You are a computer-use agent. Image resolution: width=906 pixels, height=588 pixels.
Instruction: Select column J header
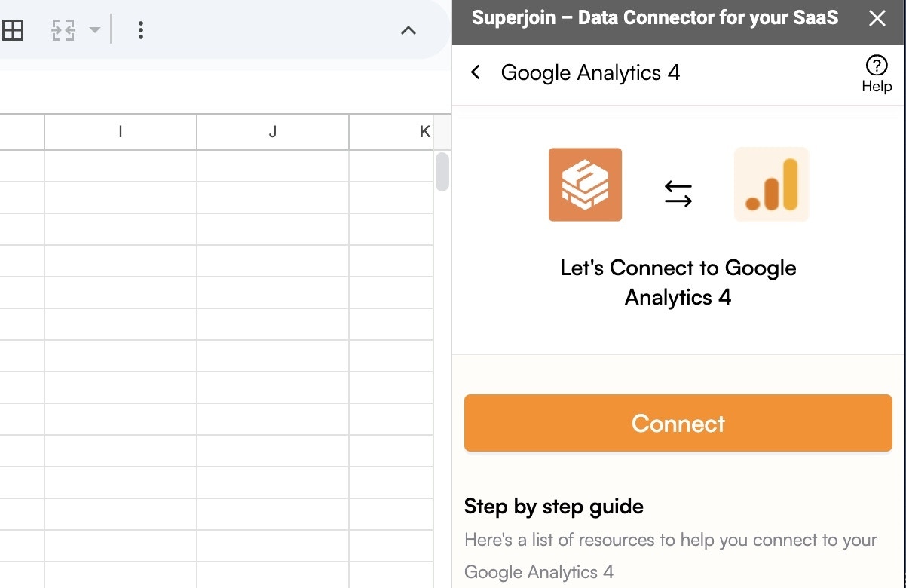click(x=273, y=132)
